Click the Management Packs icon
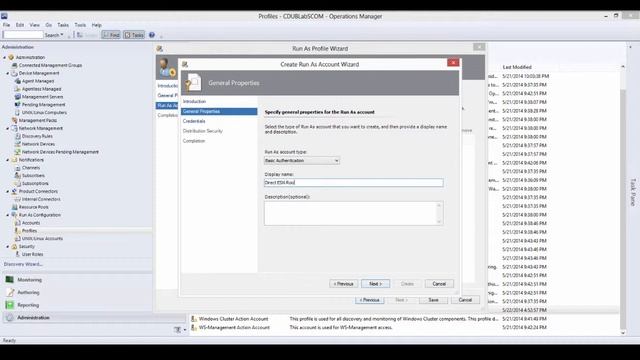Screen dimensions: 640x360 (14, 120)
